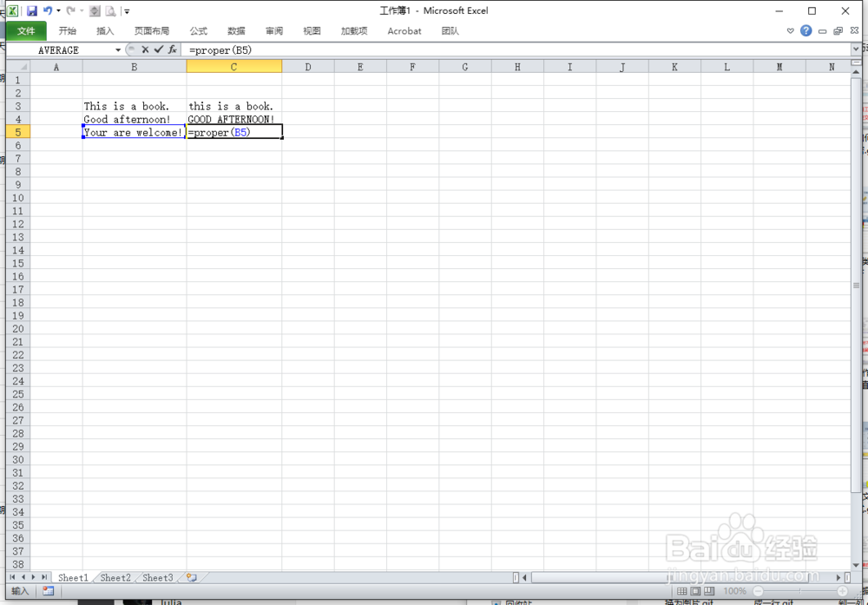Click the zoom slider track
868x605 pixels.
(x=800, y=591)
